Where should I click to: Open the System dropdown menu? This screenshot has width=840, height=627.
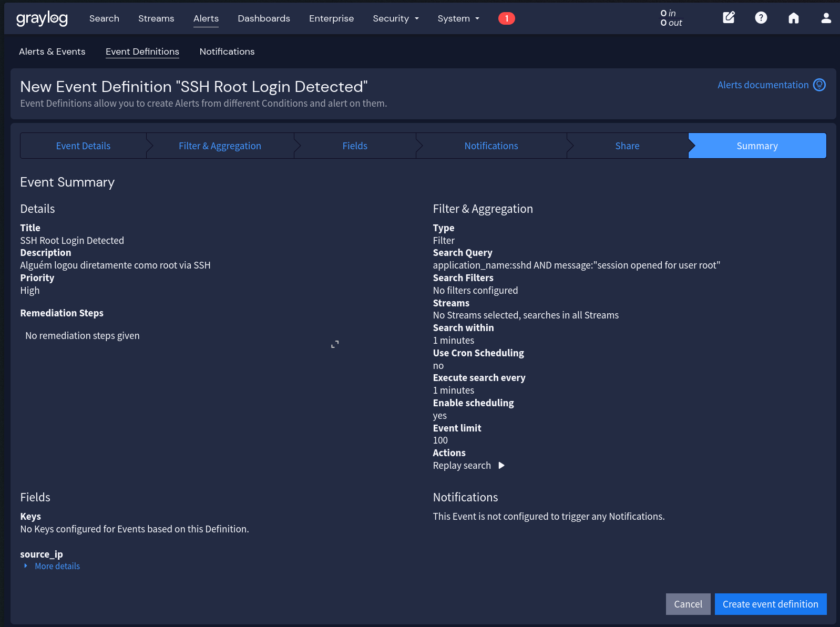(458, 18)
